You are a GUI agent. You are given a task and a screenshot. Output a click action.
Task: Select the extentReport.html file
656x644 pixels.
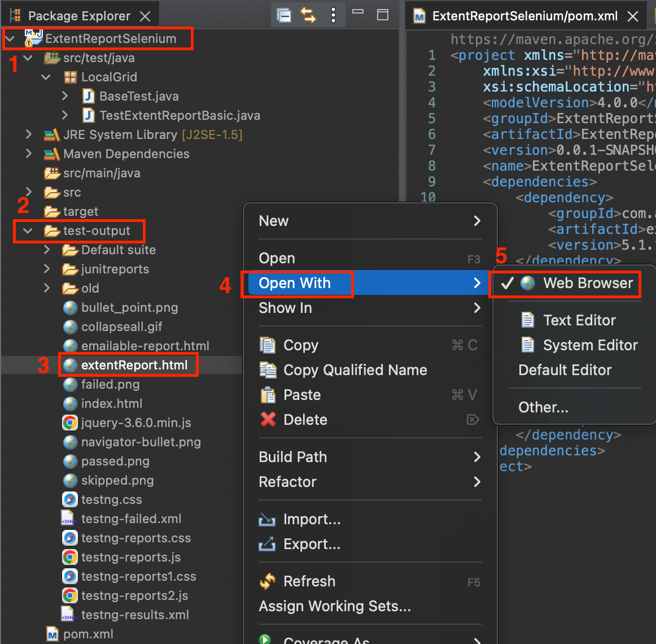tap(134, 365)
